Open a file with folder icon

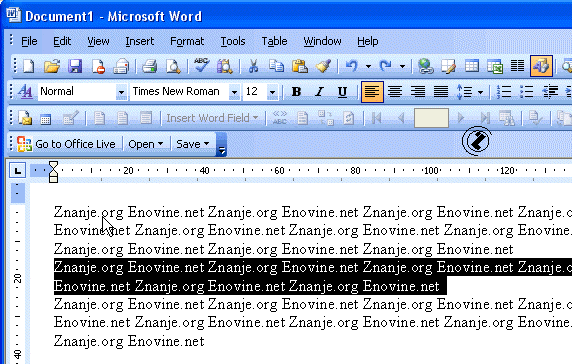coord(52,66)
